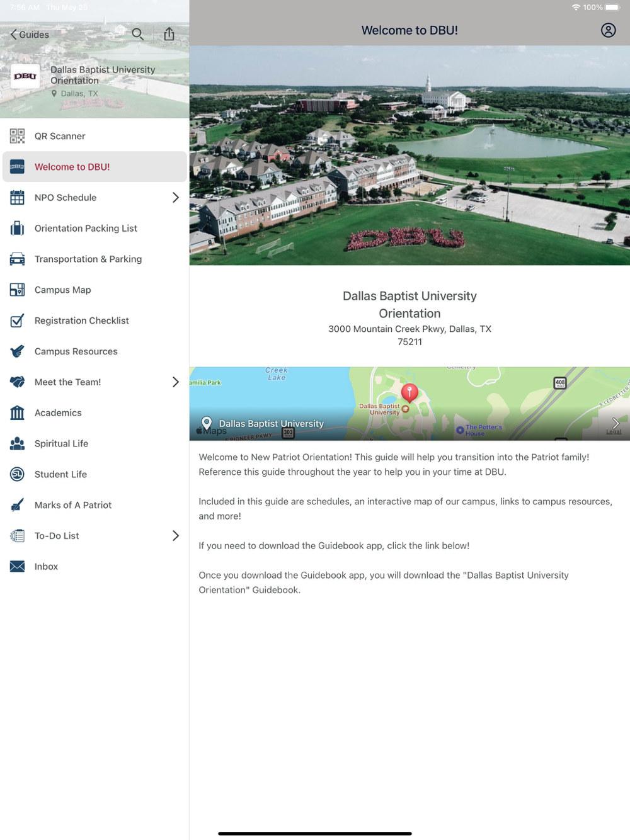Tap the Wi-Fi status icon
This screenshot has width=630, height=840.
(576, 8)
